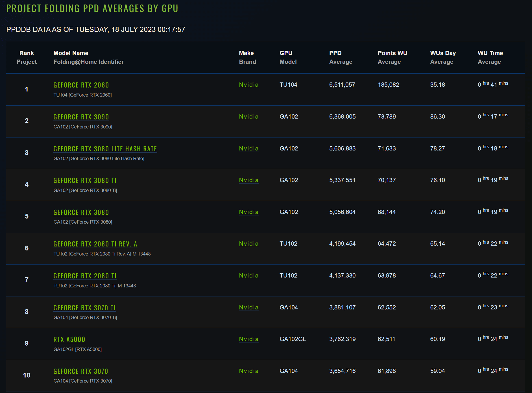Select the rank 5 GeForce RTX 3080 link
Screen dimensions: 532x393
[81, 212]
